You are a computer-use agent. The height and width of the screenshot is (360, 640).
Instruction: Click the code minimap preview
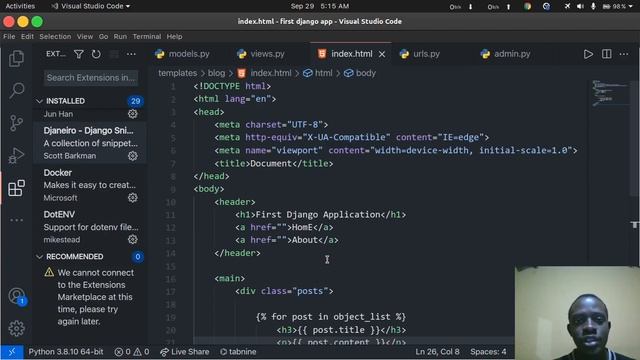pos(611,93)
